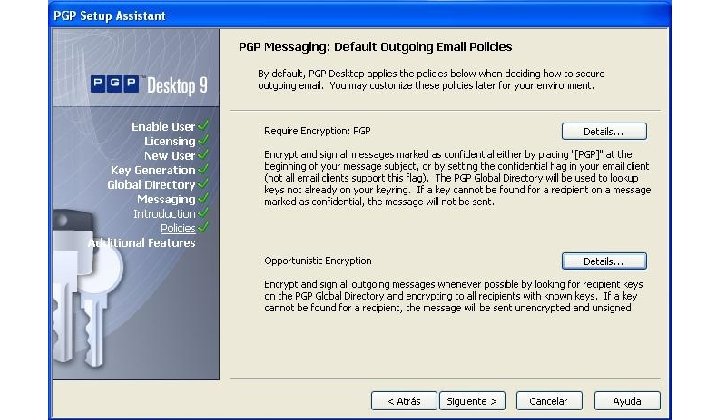720x420 pixels.
Task: Select the Enable User step
Action: 163,127
